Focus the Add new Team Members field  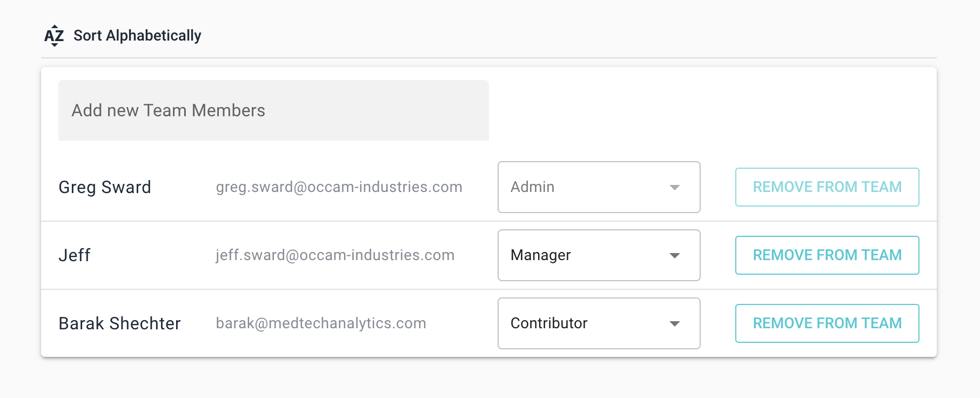pos(273,110)
